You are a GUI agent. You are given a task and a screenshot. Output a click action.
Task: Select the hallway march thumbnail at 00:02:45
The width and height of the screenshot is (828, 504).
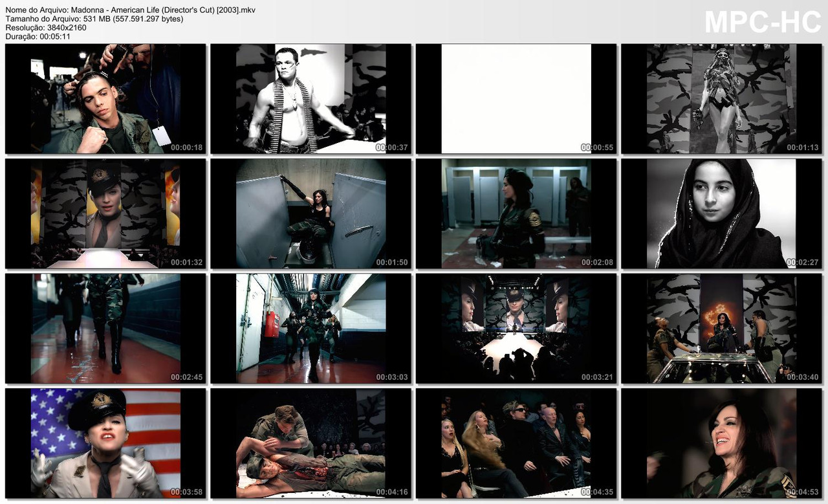pos(105,328)
